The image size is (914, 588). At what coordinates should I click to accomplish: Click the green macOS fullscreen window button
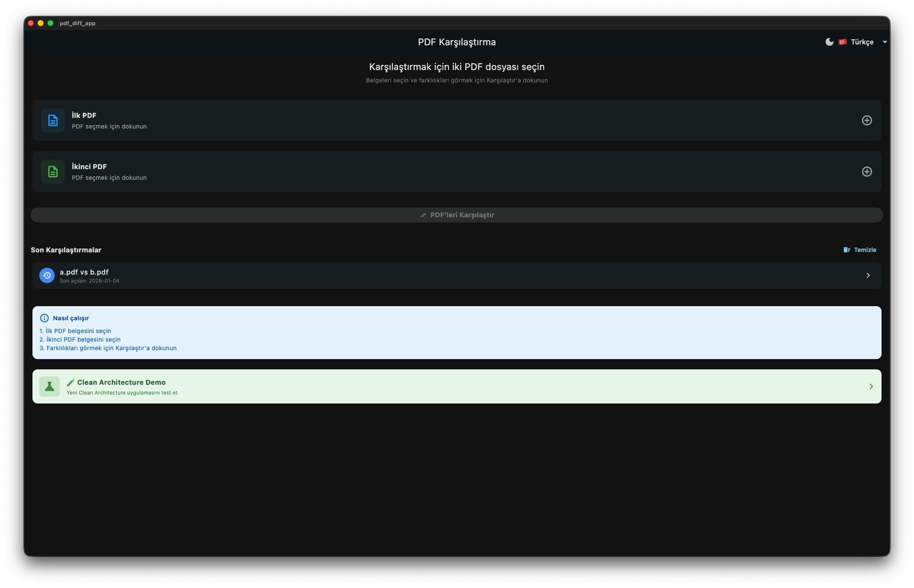(50, 23)
